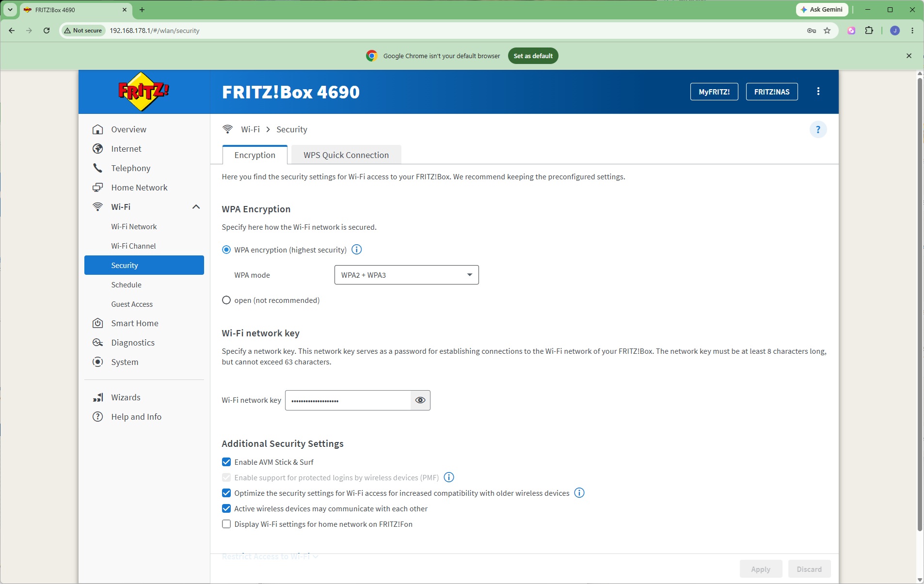Screen dimensions: 924x584
Task: Toggle optimize security for older devices checkbox
Action: 226,493
